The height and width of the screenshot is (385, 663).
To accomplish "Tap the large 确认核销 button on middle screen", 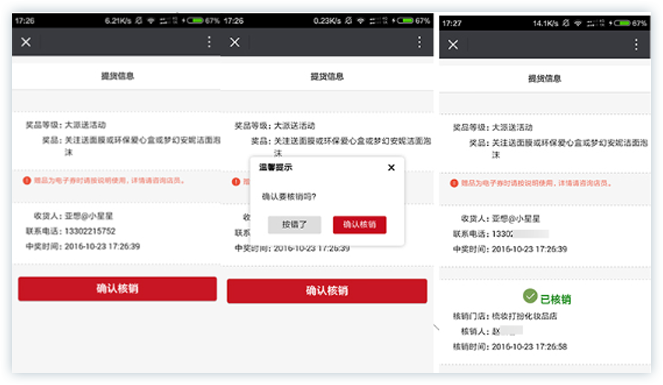I will coord(327,291).
